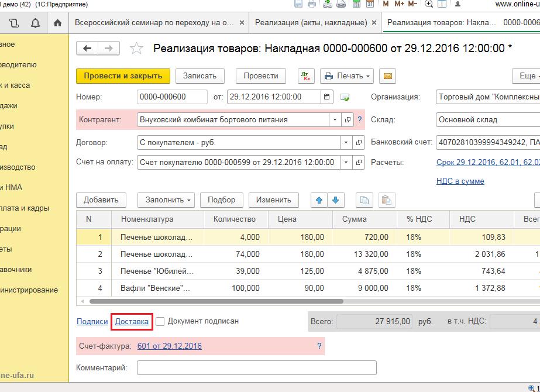
Task: Open the sections menu icon
Action: click(14, 23)
